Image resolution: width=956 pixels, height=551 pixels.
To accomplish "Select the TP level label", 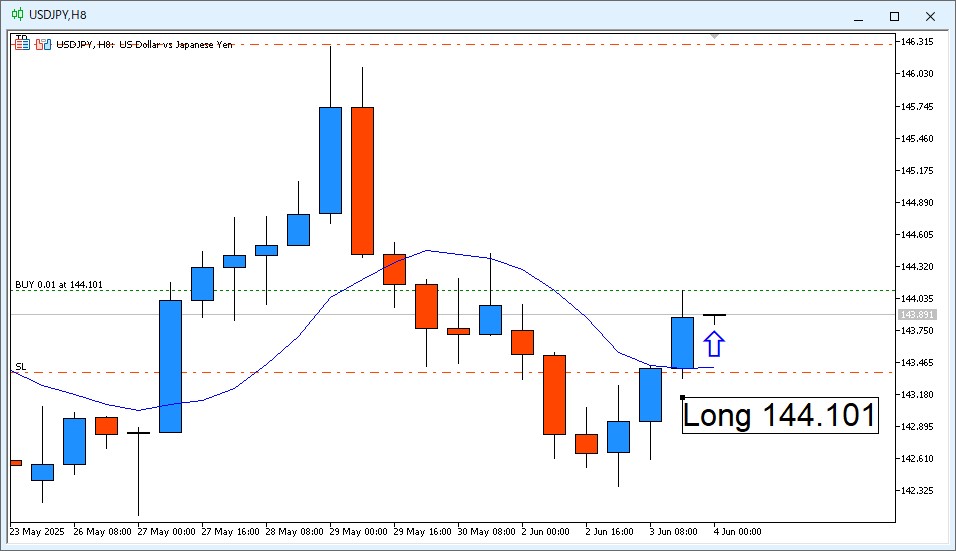I will click(21, 38).
